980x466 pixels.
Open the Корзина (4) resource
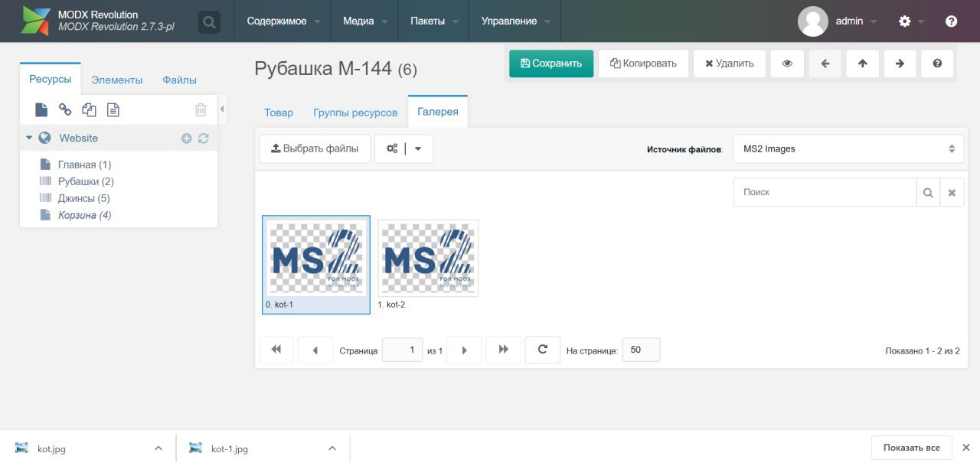click(84, 215)
